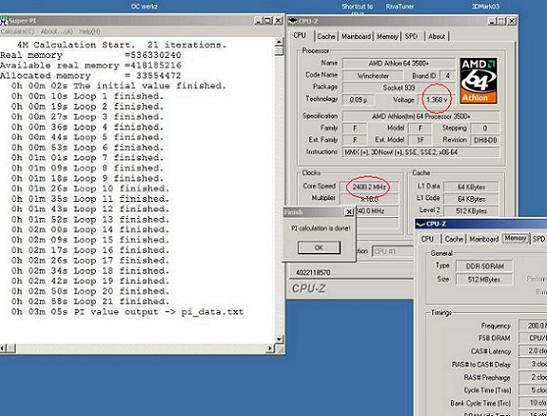Screen dimensions: 547x416
Task: Click OK in the PI calculation done dialog
Action: pos(319,247)
